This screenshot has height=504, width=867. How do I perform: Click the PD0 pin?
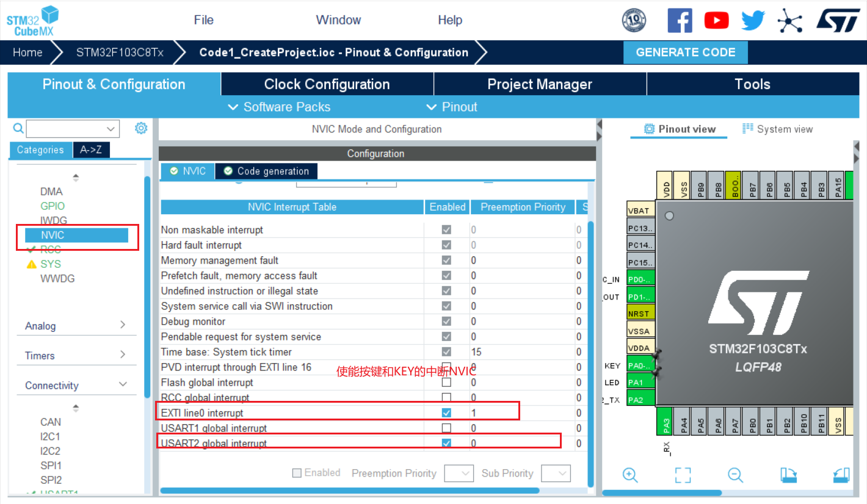[x=640, y=279]
